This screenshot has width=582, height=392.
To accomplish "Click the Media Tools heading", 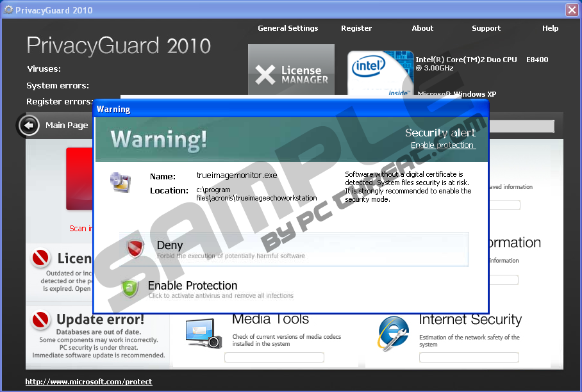I will 270,320.
